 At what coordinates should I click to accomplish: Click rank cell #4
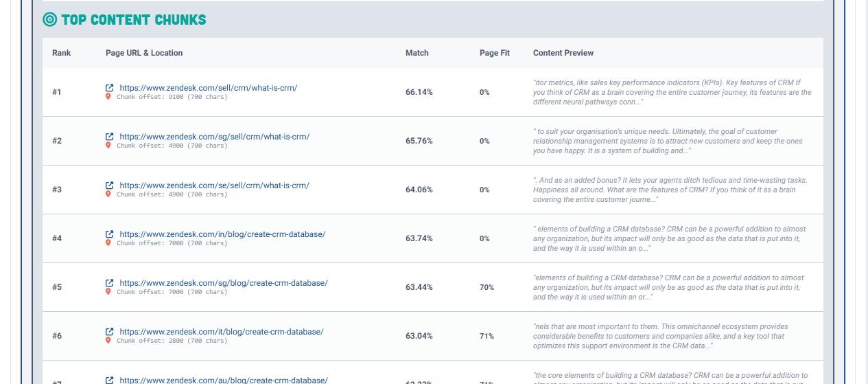[x=57, y=238]
